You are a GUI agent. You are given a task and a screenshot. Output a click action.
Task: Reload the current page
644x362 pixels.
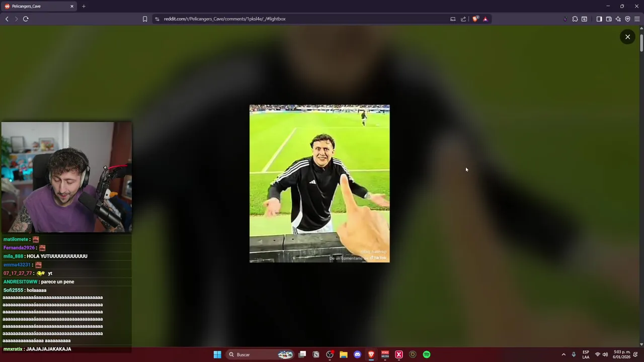pyautogui.click(x=26, y=19)
